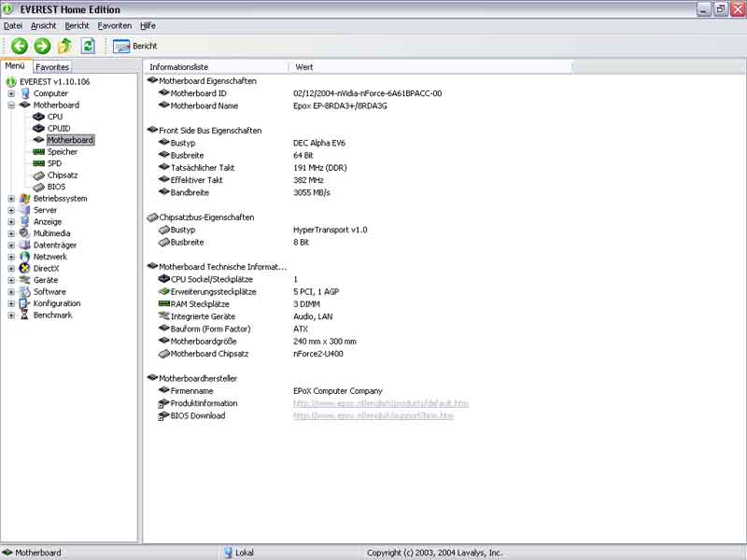Viewport: 747px width, 560px height.
Task: Click the Benchmark hourglass icon
Action: [25, 315]
